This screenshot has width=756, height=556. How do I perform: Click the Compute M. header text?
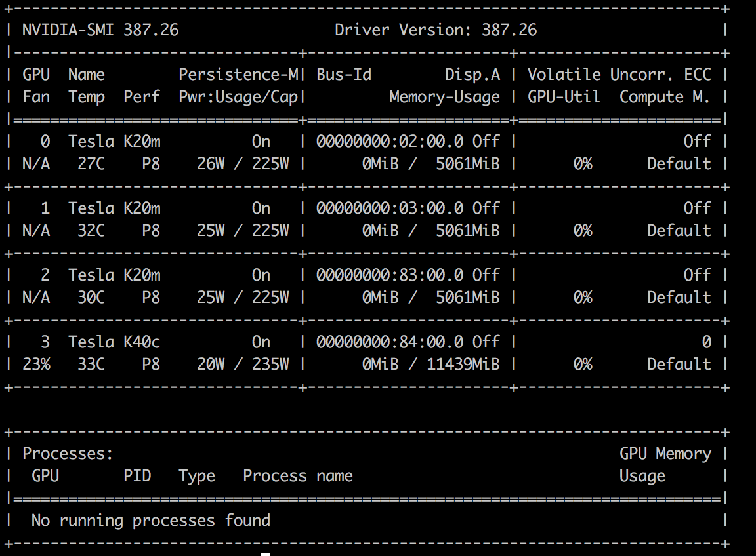[x=664, y=97]
